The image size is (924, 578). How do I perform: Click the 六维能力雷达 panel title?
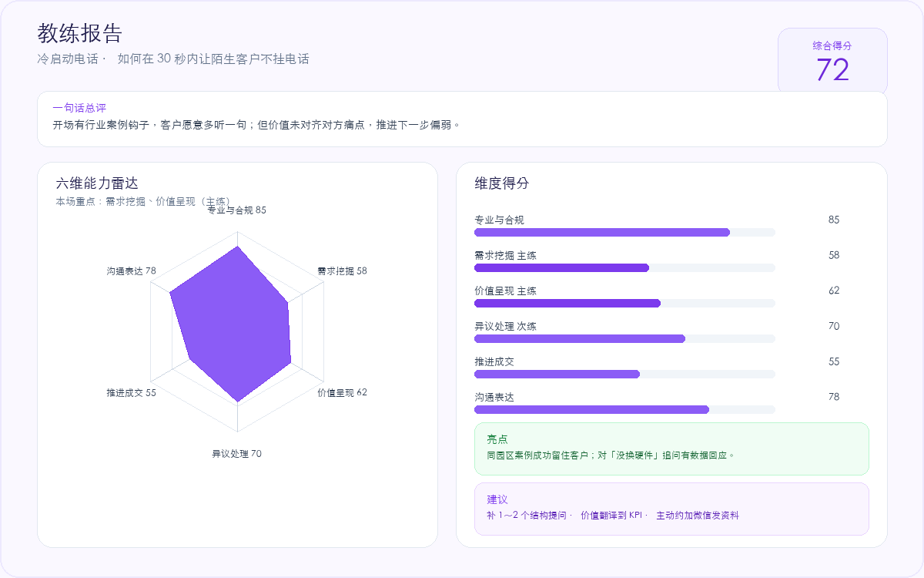(97, 183)
